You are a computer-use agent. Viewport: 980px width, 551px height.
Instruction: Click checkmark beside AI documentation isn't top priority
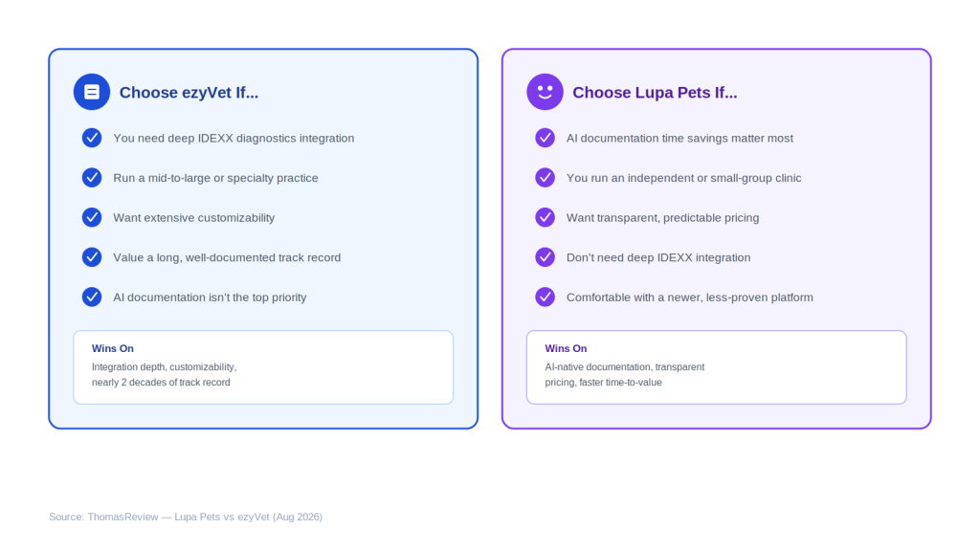(x=92, y=297)
